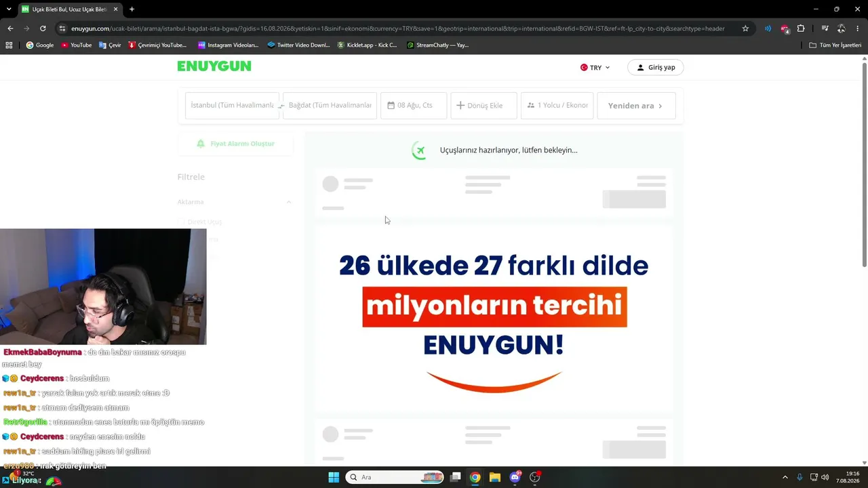Open the Chrome apps grid
This screenshot has width=868, height=488.
point(9,45)
